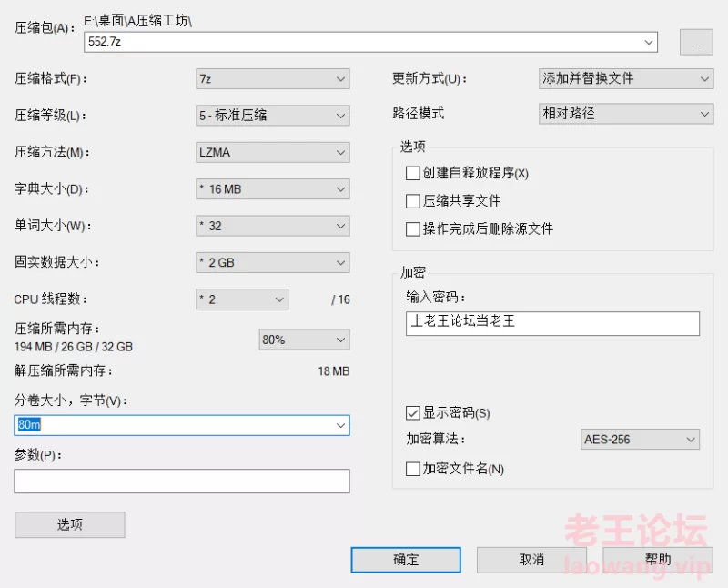Open the CPU 线程数 dropdown
This screenshot has width=728, height=588.
pos(242,299)
